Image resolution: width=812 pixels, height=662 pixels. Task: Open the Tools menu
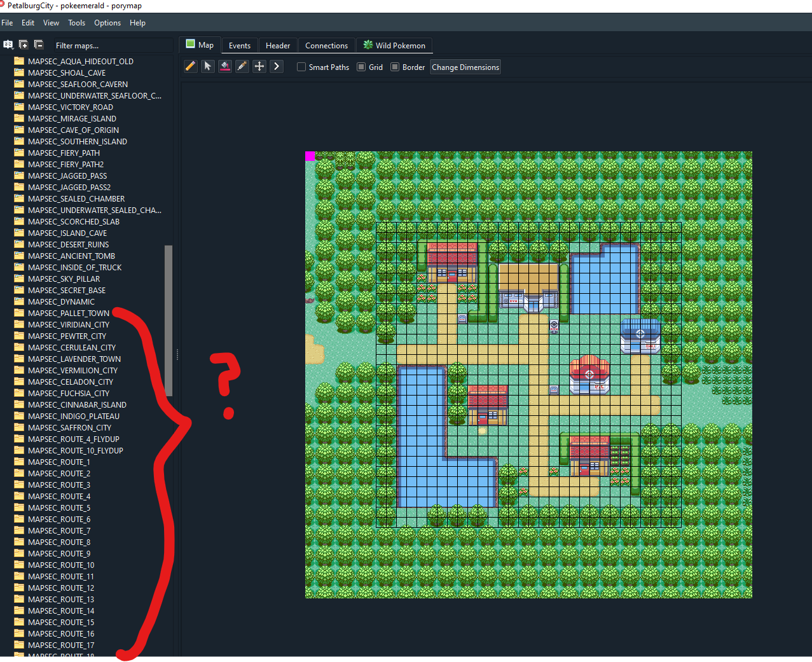click(x=76, y=23)
